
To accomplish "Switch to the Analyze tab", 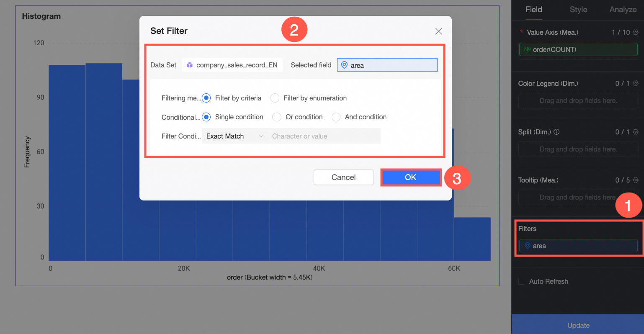I will pyautogui.click(x=623, y=10).
